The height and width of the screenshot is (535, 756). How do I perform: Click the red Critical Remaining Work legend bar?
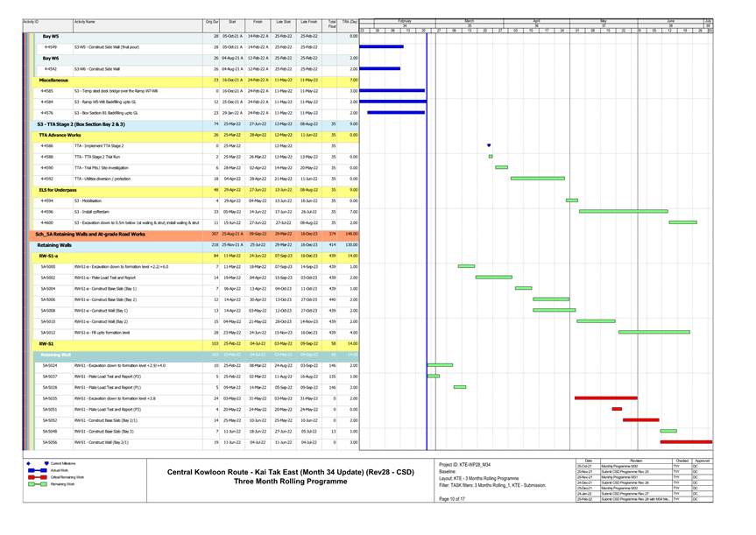point(35,476)
